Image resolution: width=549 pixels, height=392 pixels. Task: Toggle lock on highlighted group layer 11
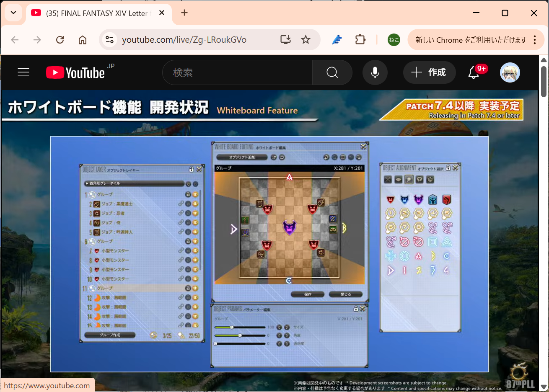[188, 288]
